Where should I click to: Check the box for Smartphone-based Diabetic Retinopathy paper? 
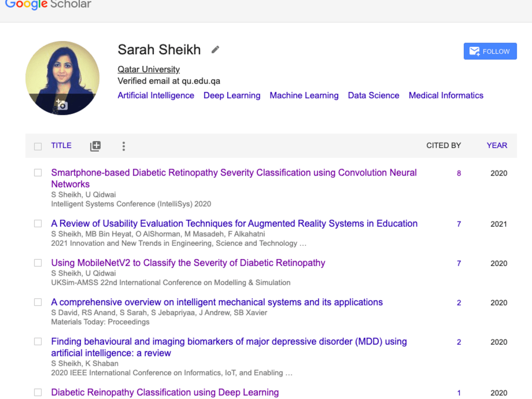point(38,173)
